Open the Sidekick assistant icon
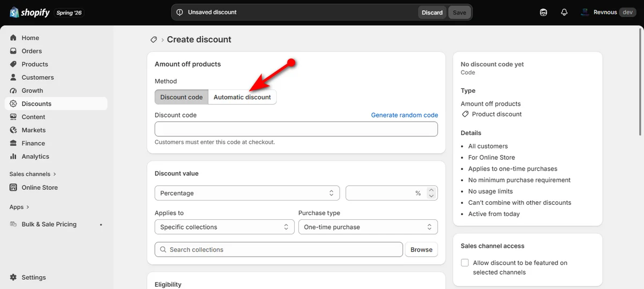This screenshot has height=289, width=644. click(x=544, y=12)
